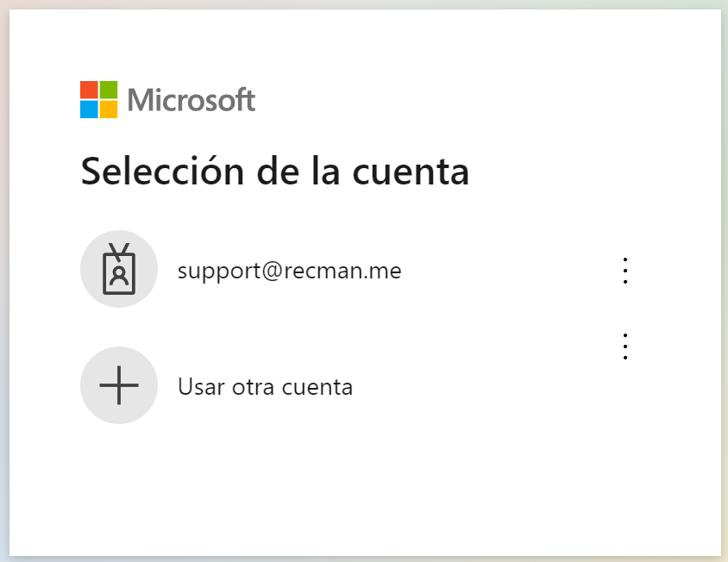
Task: Click the red square in Microsoft logo
Action: [x=89, y=90]
